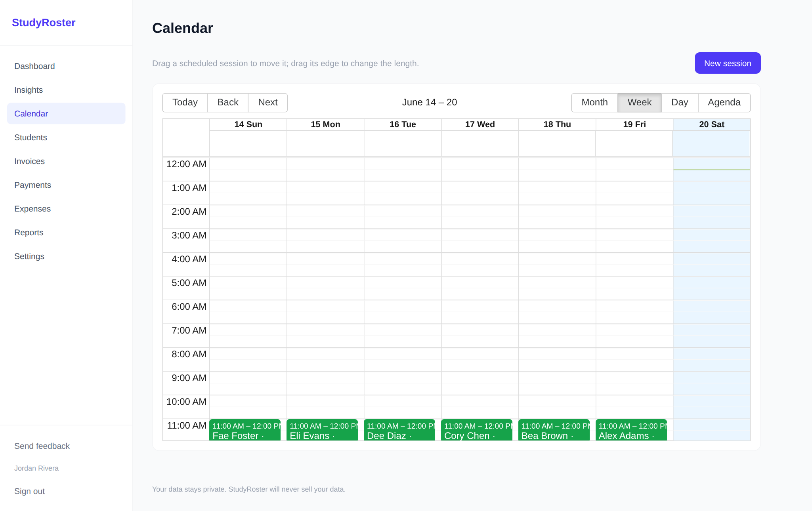Switch to Week view

click(640, 103)
